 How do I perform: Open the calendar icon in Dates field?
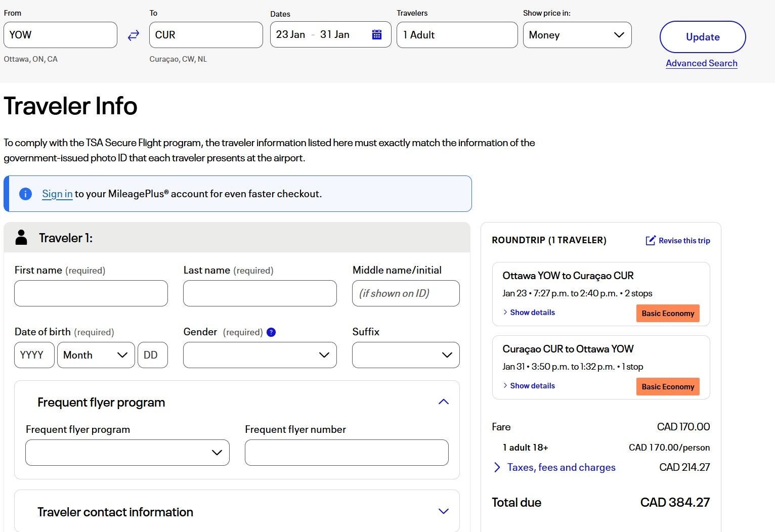coord(377,35)
